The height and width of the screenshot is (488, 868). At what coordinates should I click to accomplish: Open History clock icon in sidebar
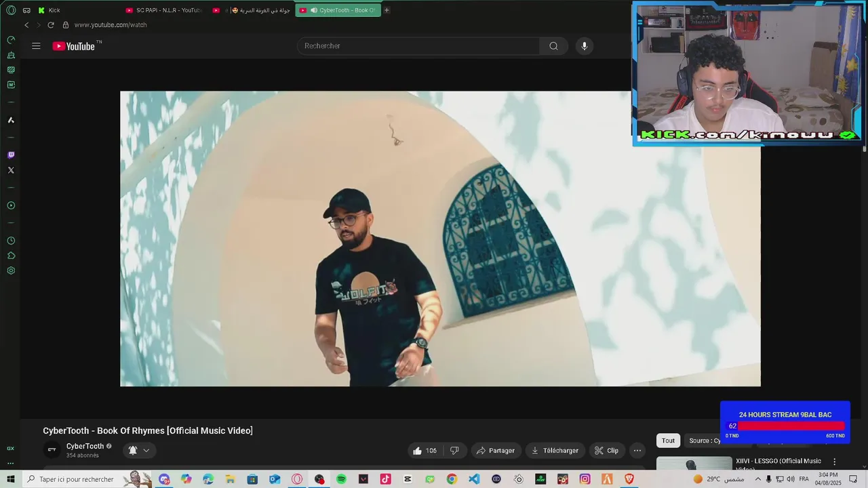pos(11,241)
